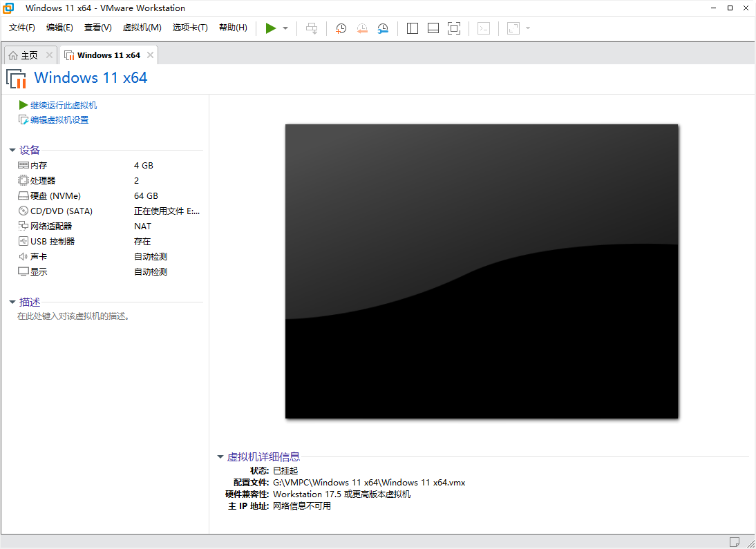This screenshot has height=549, width=756.
Task: Collapse the 虚拟机详细信息 section
Action: click(220, 457)
